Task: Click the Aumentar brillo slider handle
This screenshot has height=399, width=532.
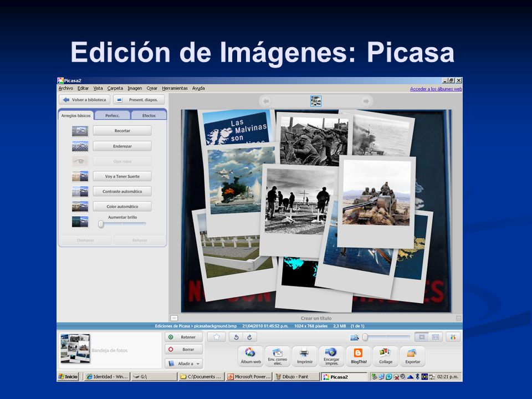Action: click(101, 224)
